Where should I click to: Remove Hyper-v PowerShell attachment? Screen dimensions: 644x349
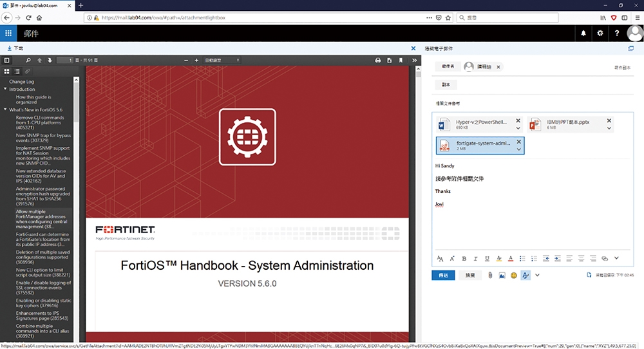coord(518,120)
